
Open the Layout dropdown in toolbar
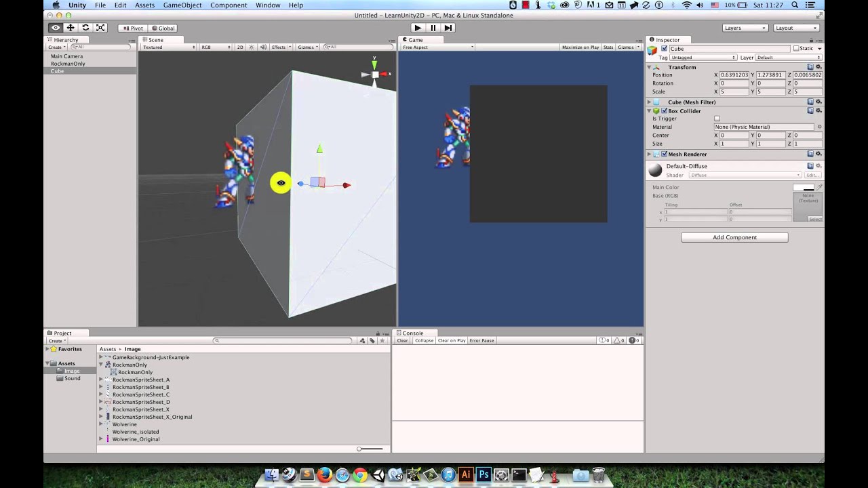coord(796,28)
